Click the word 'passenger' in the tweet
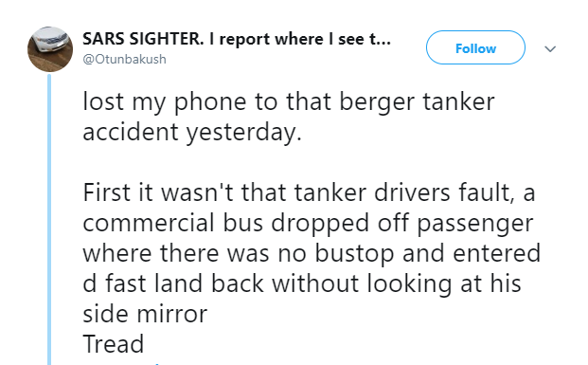 (475, 225)
